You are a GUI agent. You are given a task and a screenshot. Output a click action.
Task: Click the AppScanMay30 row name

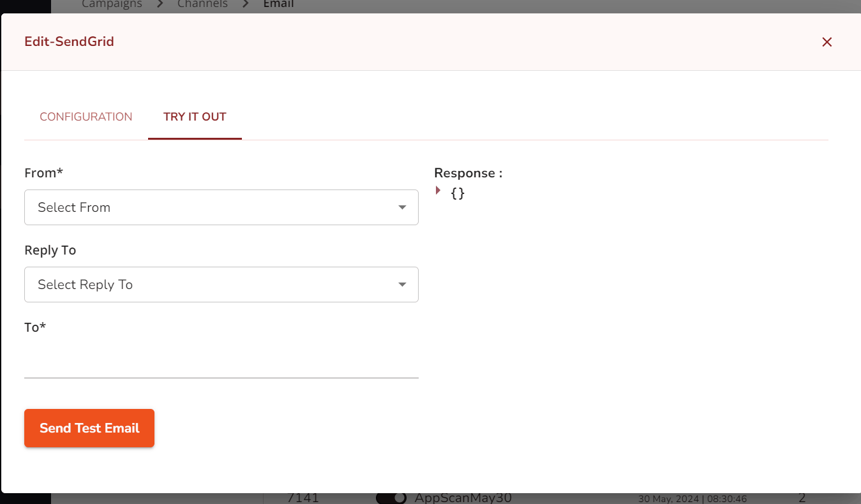point(463,498)
